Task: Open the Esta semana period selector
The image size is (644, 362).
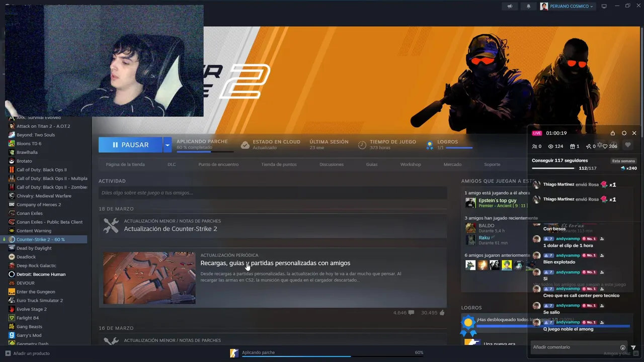Action: click(623, 161)
